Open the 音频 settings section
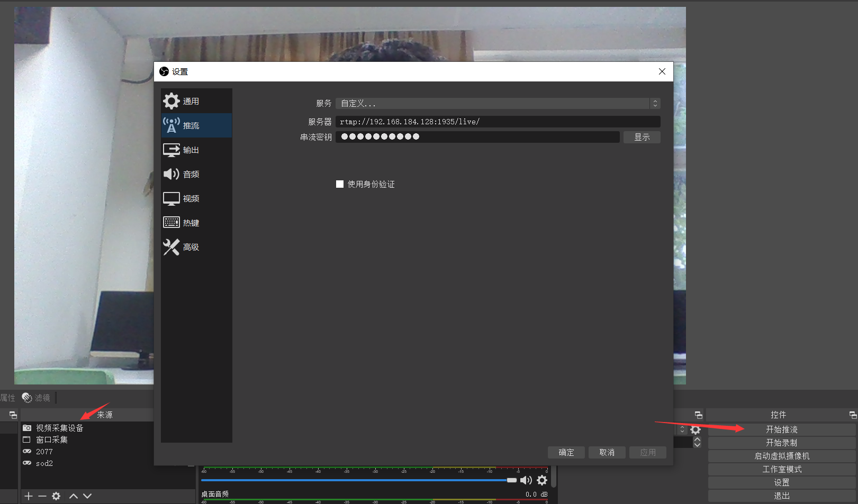 (191, 174)
